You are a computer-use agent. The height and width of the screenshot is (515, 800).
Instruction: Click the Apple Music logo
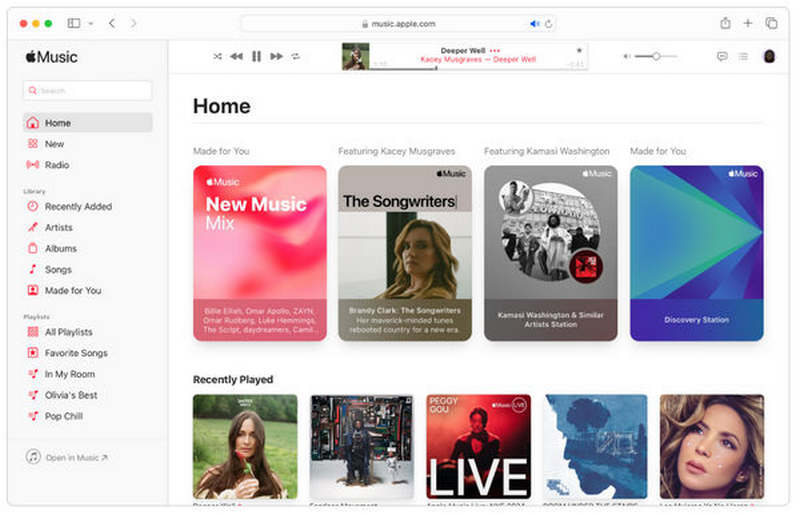coord(52,57)
